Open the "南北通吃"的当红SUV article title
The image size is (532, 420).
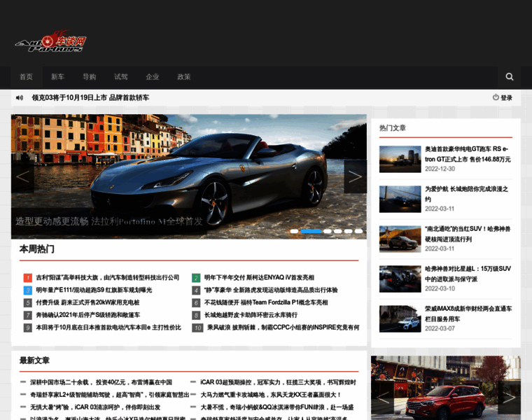[x=468, y=234]
